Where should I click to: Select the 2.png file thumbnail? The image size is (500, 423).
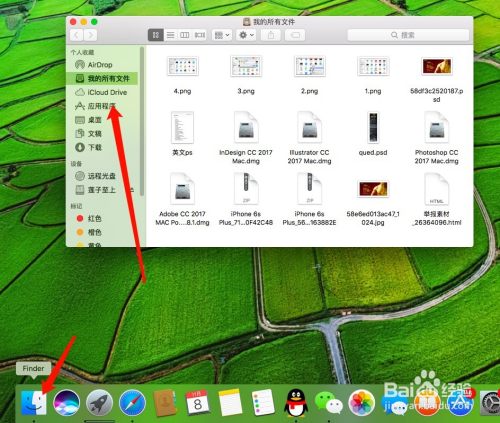coord(310,66)
